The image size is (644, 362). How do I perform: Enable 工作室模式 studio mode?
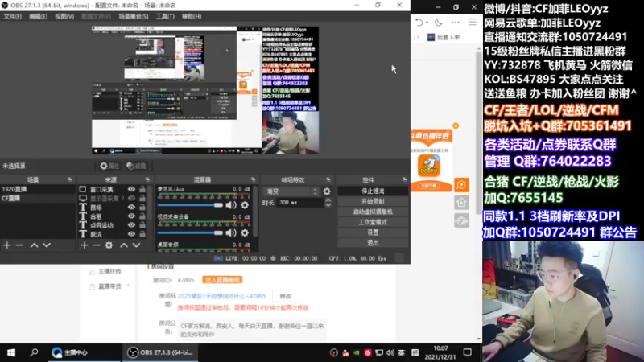373,222
